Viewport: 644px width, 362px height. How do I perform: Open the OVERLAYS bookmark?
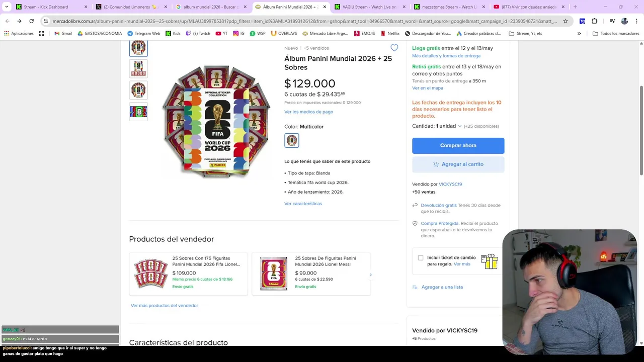(284, 33)
